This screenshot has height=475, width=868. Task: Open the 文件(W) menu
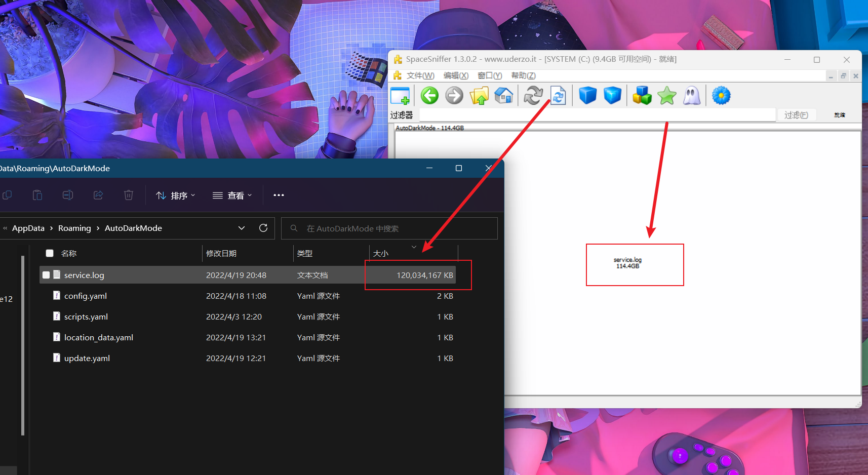[420, 75]
